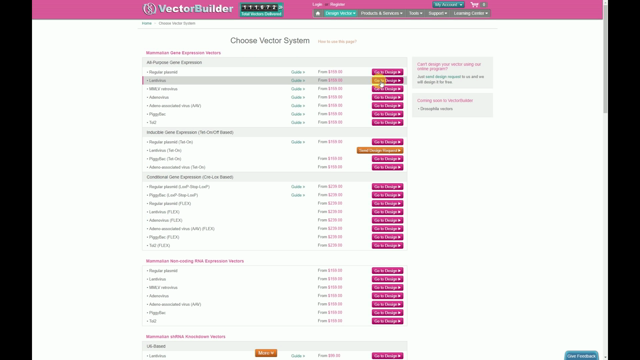Go to Design for all-purpose MMLV retrovirus
The image size is (640, 360).
point(387,89)
